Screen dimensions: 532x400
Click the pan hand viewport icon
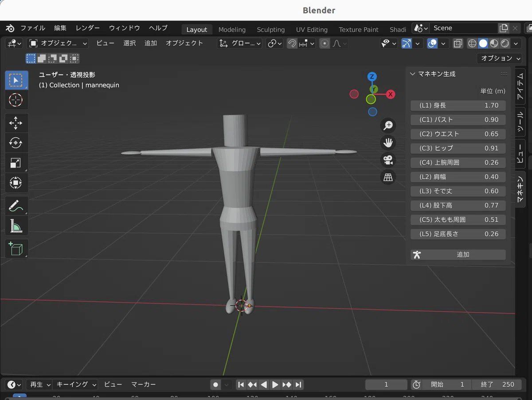pyautogui.click(x=388, y=143)
